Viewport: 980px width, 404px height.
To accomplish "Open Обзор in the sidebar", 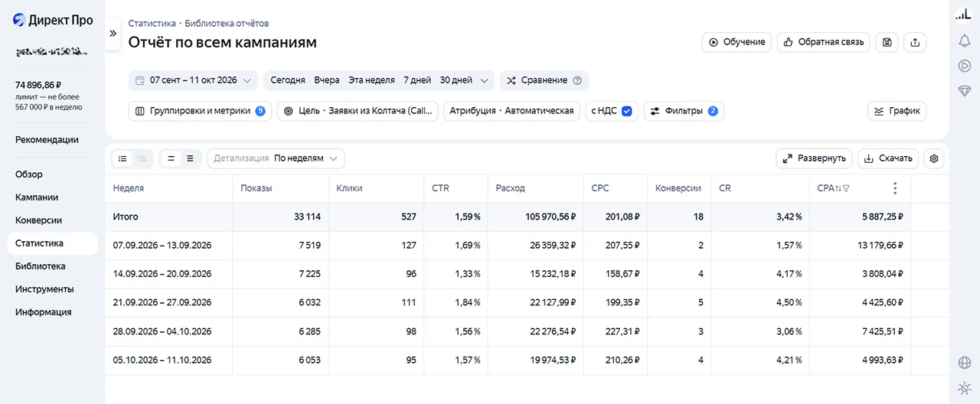I will tap(29, 174).
